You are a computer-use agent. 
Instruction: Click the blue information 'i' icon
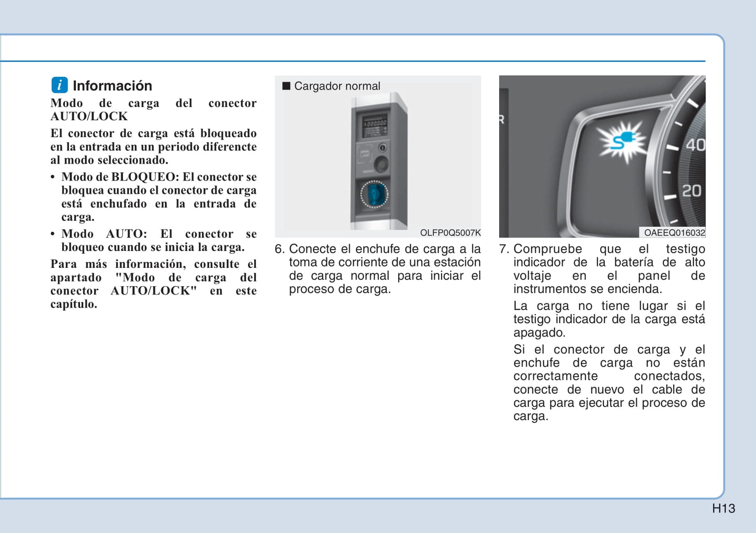60,85
